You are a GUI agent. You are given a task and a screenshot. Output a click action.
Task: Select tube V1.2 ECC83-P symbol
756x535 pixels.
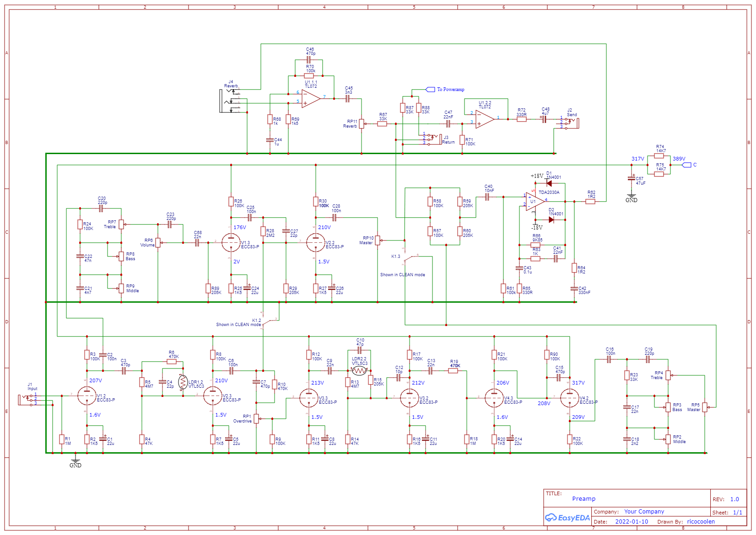coord(87,396)
